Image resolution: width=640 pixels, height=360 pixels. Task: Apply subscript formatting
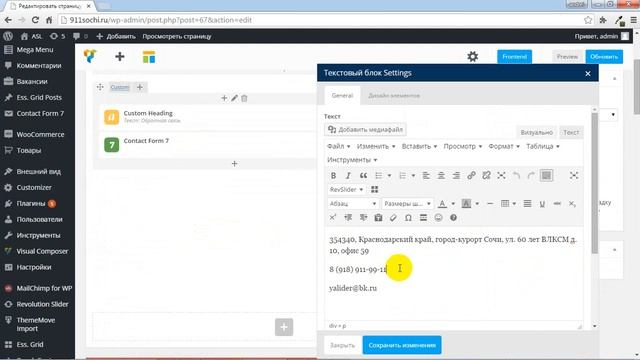tap(572, 203)
